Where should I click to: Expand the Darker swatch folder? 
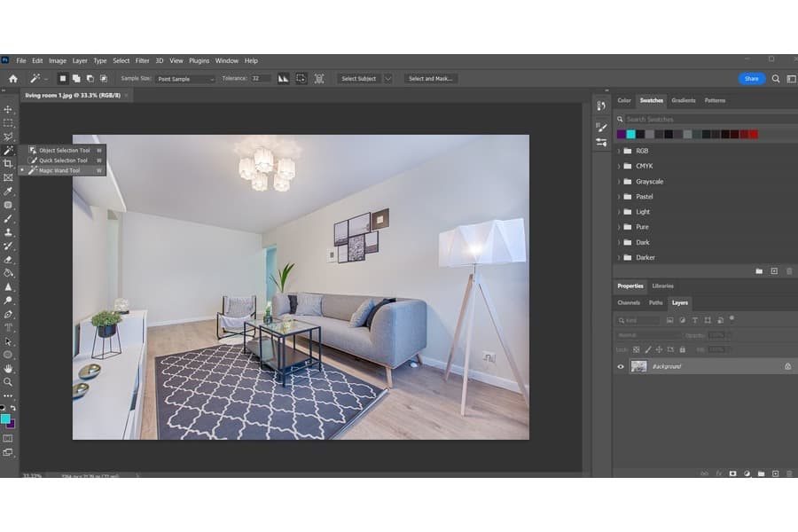point(619,258)
